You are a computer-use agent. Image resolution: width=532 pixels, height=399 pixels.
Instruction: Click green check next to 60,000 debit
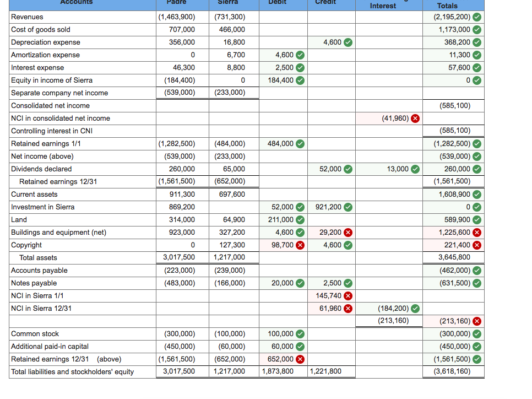coord(300,347)
